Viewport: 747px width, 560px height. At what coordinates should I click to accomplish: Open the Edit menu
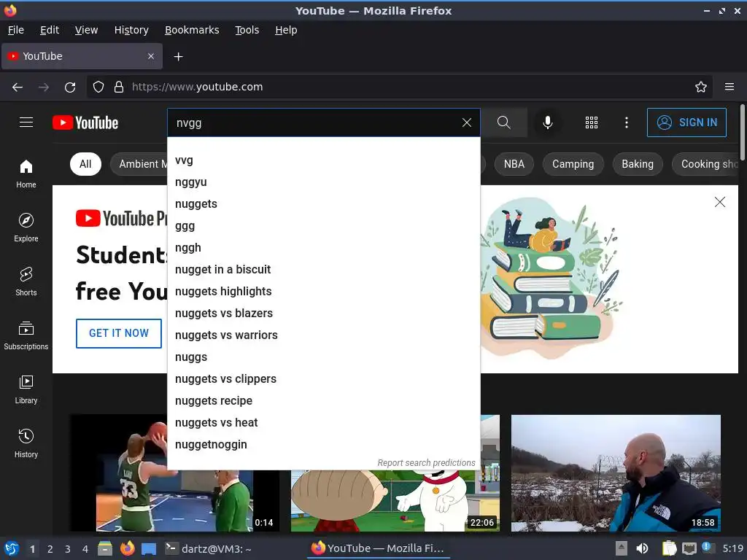point(50,30)
